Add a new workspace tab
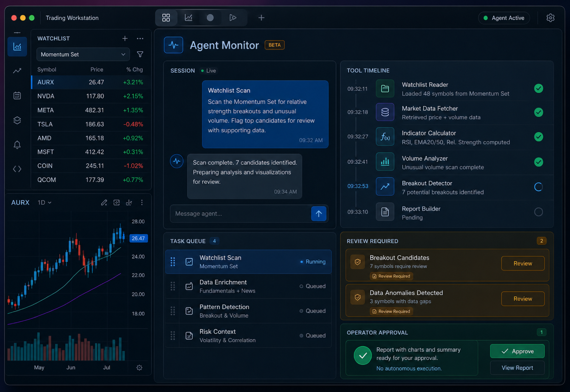Viewport: 570px width, 392px height. [x=261, y=18]
